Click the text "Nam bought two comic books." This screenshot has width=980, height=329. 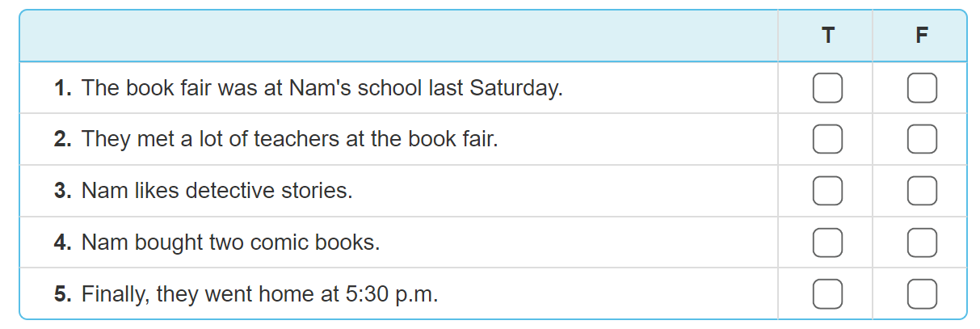click(230, 243)
